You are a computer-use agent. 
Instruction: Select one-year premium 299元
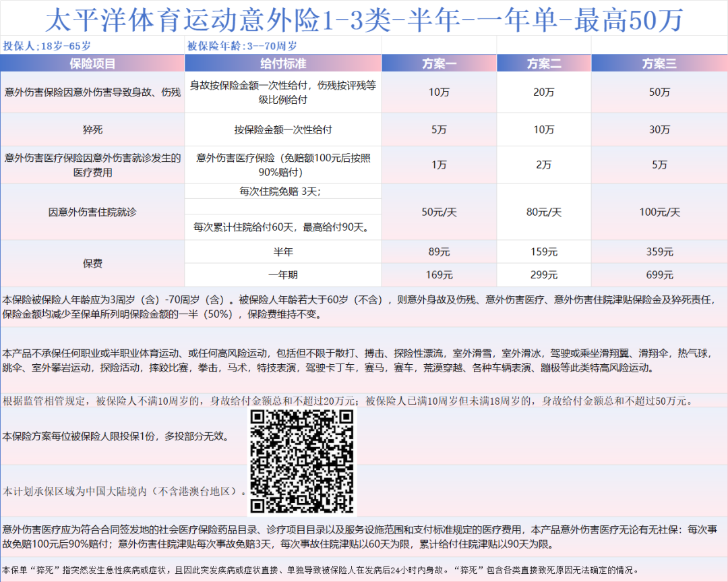click(x=544, y=275)
